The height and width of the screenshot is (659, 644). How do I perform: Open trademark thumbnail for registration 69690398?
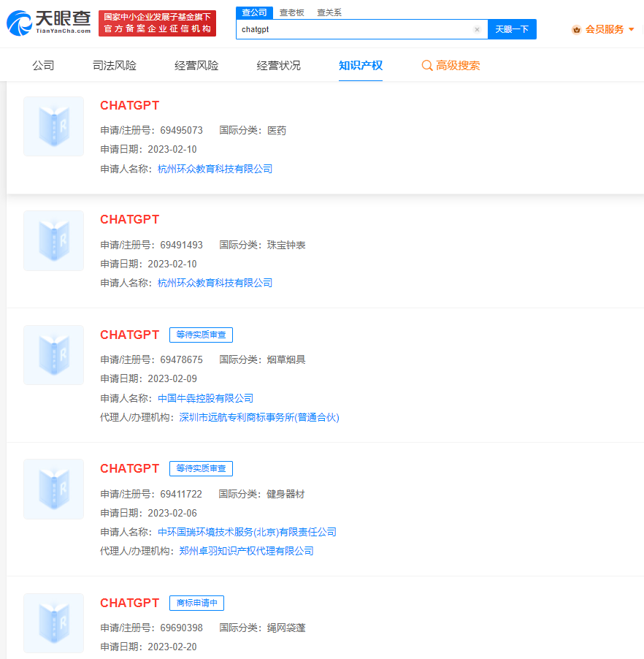(x=54, y=623)
